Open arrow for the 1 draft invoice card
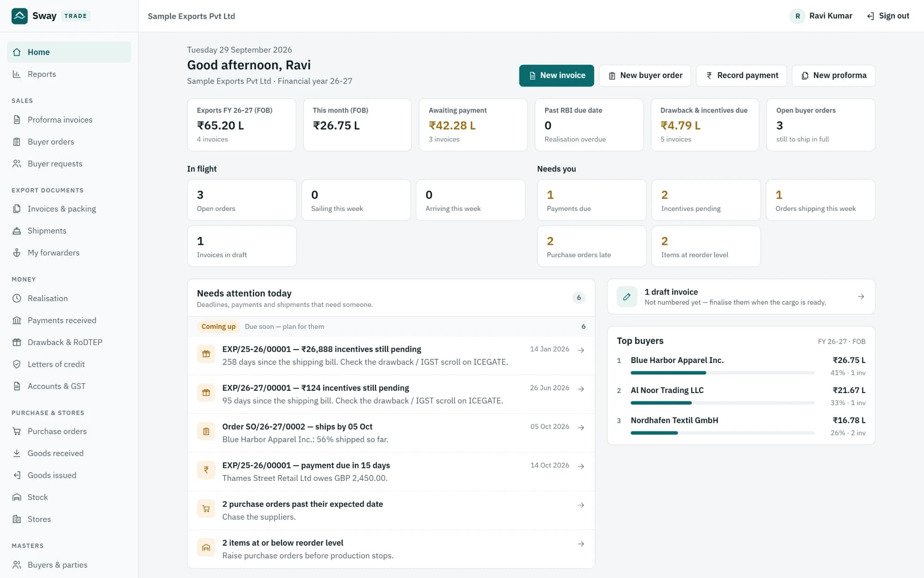The image size is (924, 578). 861,297
